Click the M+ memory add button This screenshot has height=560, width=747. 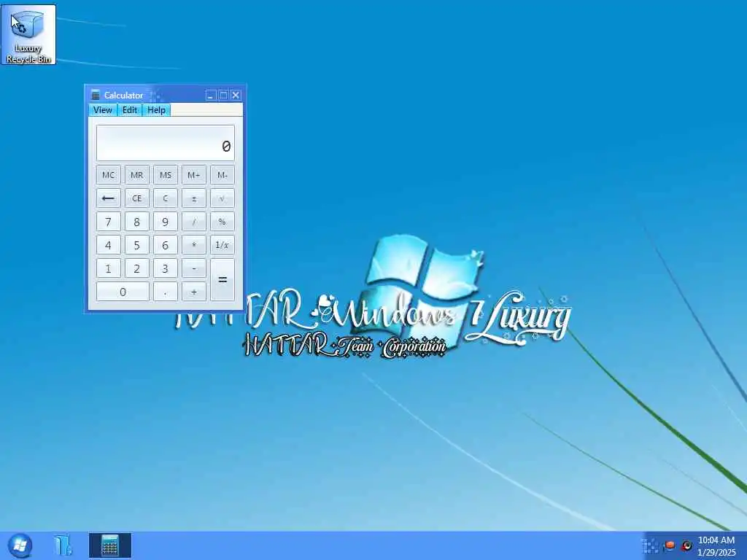pos(194,175)
